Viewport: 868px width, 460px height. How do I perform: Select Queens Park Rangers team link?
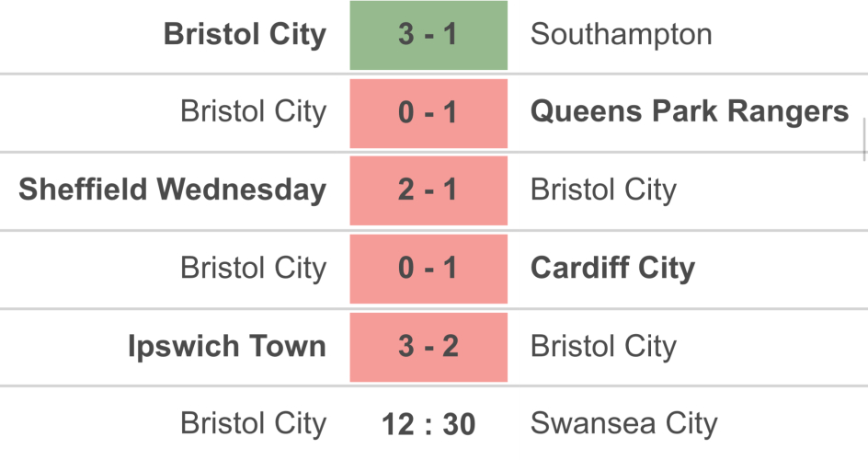[690, 112]
